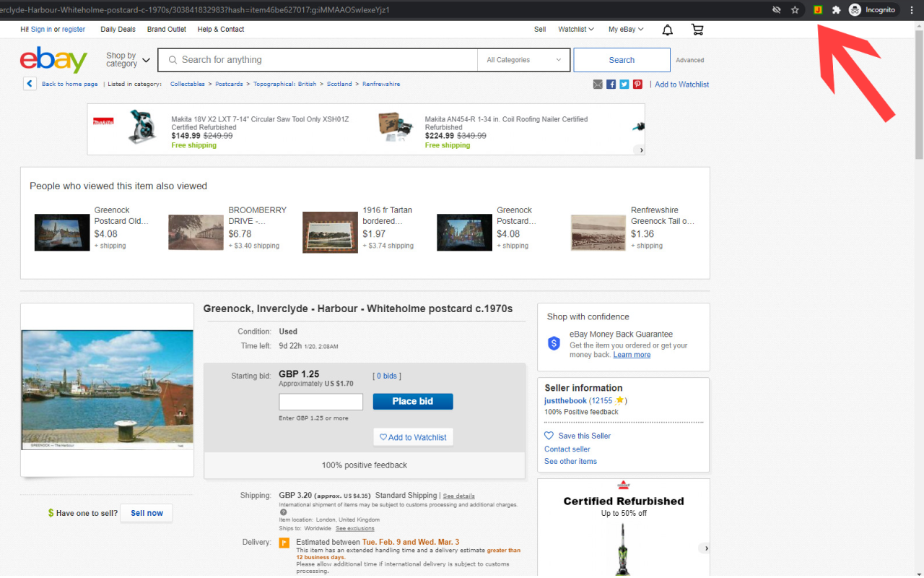Open Help & Contact
924x578 pixels.
pyautogui.click(x=221, y=30)
